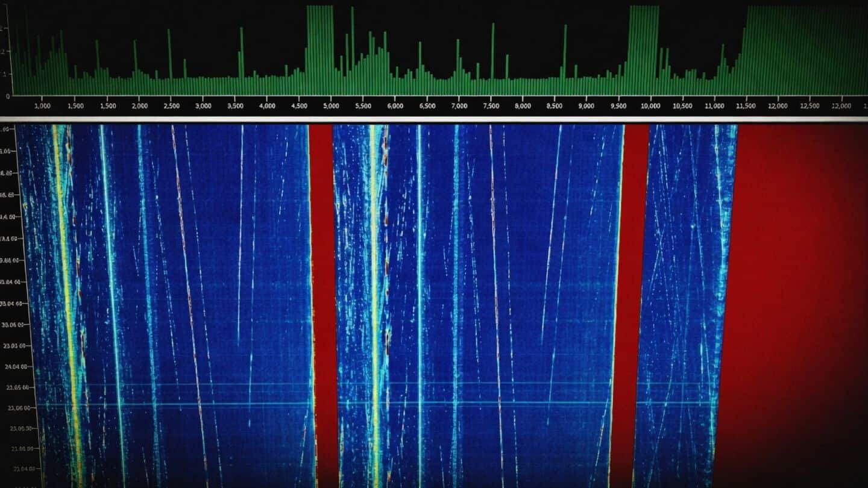Click the 6,000 frequency axis label
The width and height of the screenshot is (868, 488).
pyautogui.click(x=395, y=106)
